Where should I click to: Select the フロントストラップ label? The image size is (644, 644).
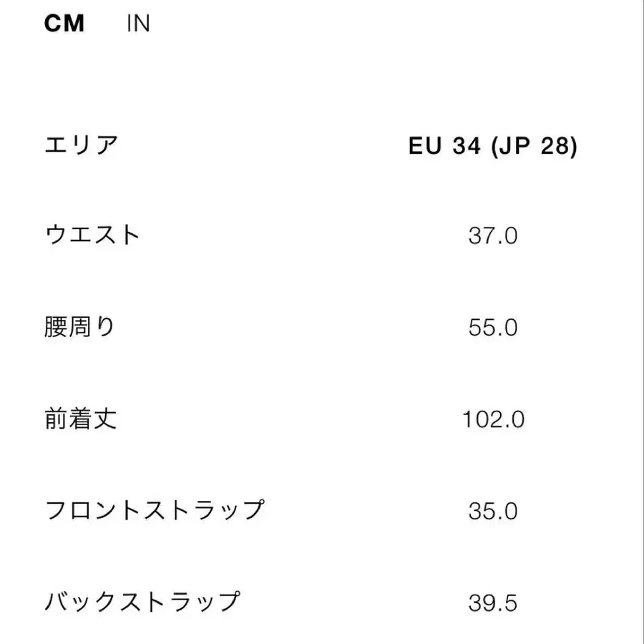tap(156, 508)
